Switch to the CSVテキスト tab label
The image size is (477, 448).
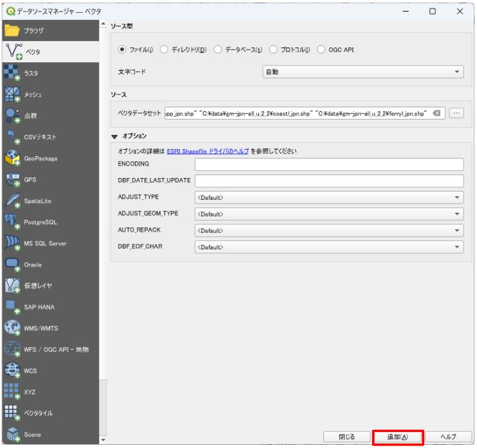pos(40,137)
